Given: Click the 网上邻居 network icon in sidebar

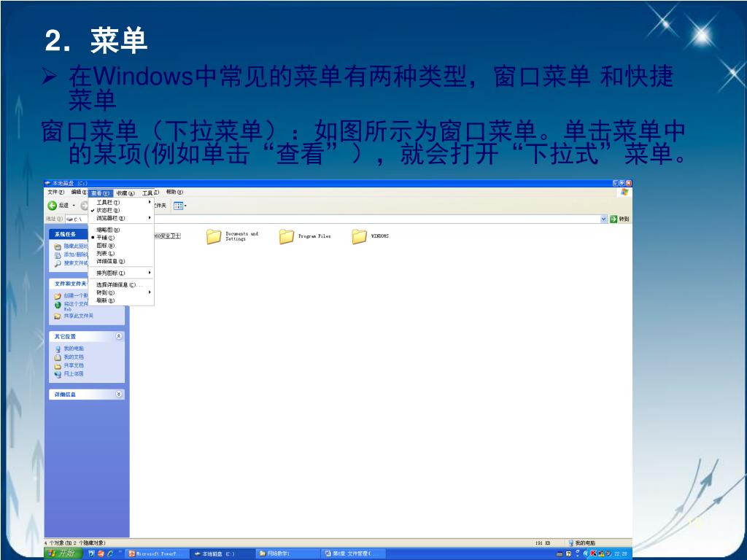Looking at the screenshot, I should 58,374.
